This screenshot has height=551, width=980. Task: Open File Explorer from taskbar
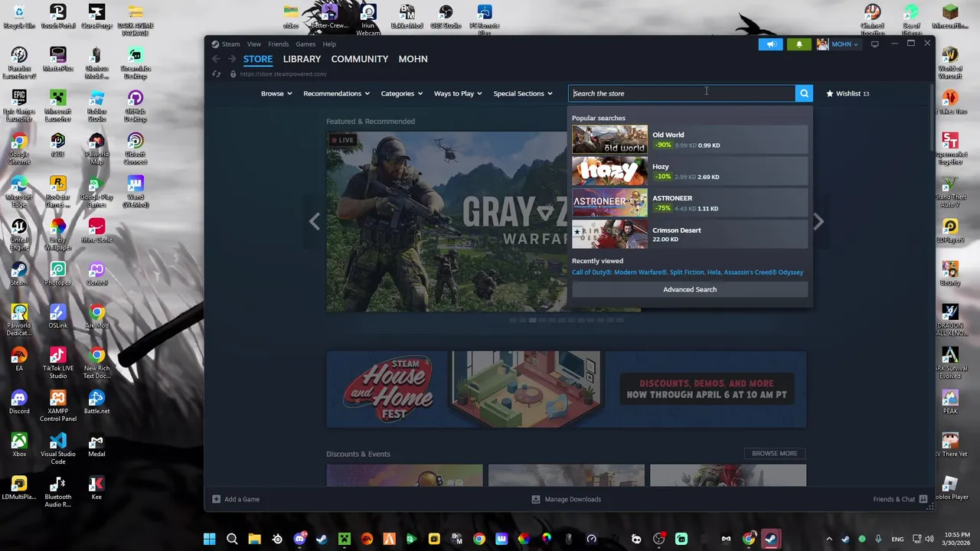pyautogui.click(x=254, y=539)
